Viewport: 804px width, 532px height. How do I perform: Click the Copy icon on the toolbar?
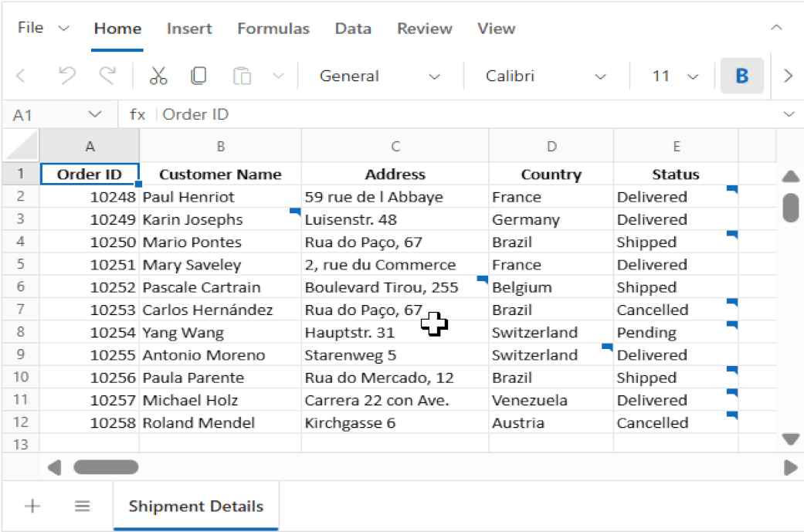pos(198,76)
